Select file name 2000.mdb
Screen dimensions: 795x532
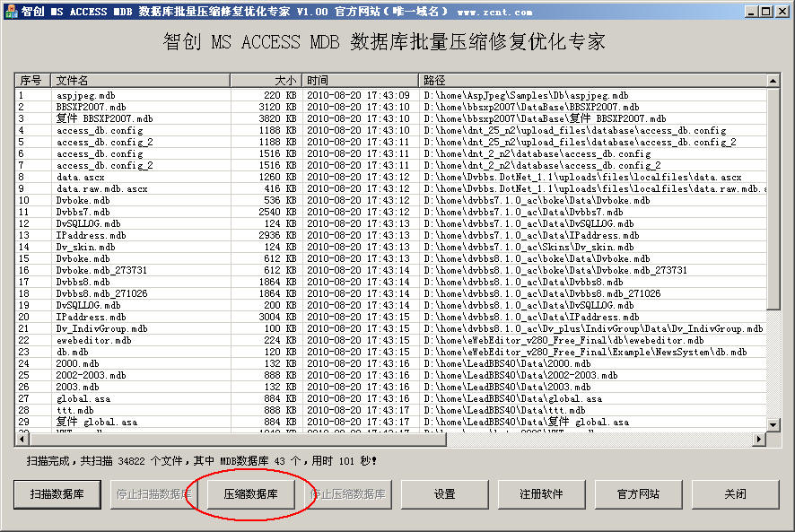[77, 363]
